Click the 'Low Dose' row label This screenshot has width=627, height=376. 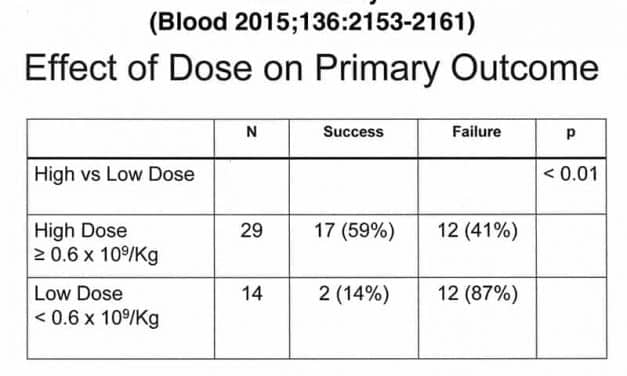[x=78, y=294]
